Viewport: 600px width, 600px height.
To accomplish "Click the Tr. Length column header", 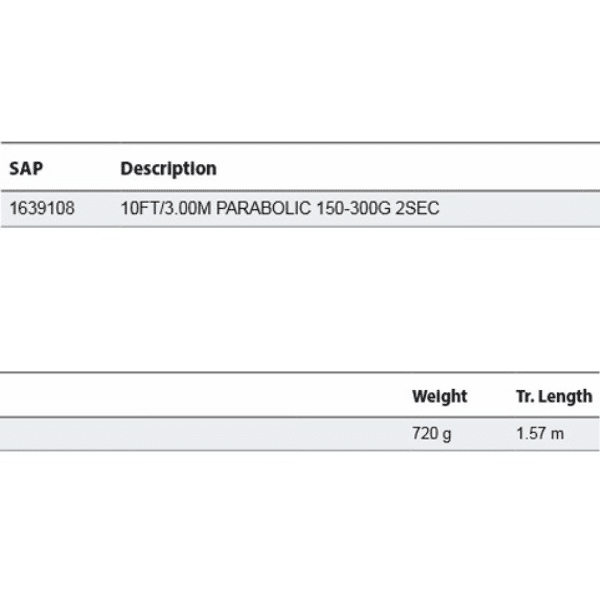I will click(553, 396).
